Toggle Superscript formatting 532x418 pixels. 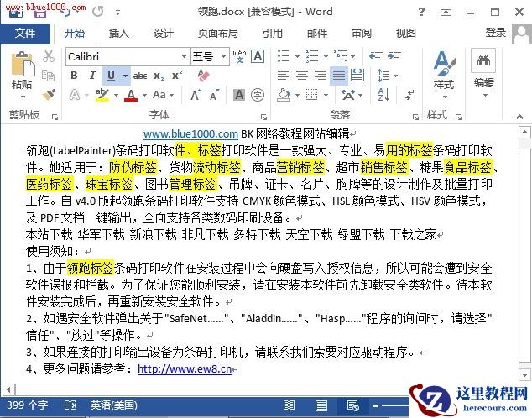point(177,75)
